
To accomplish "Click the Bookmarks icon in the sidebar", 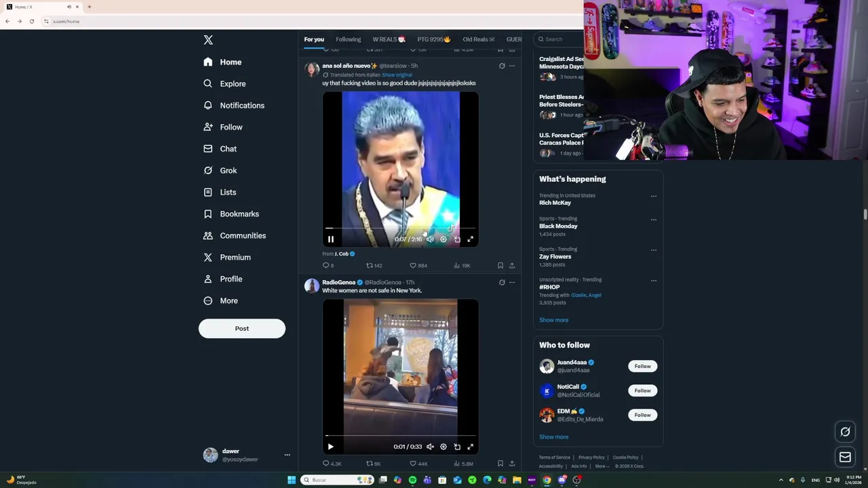I will (208, 213).
